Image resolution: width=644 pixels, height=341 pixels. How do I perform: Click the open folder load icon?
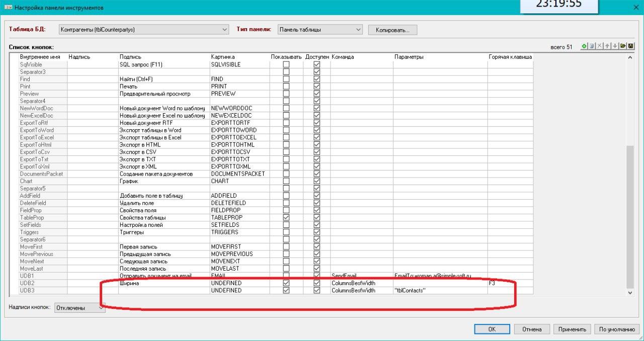[623, 46]
